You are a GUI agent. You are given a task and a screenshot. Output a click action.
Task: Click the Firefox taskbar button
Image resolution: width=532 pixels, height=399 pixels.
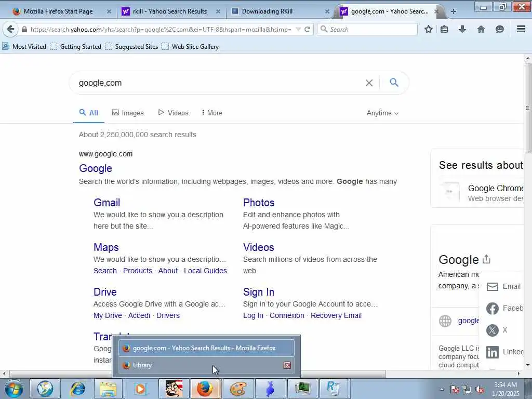[x=205, y=389]
